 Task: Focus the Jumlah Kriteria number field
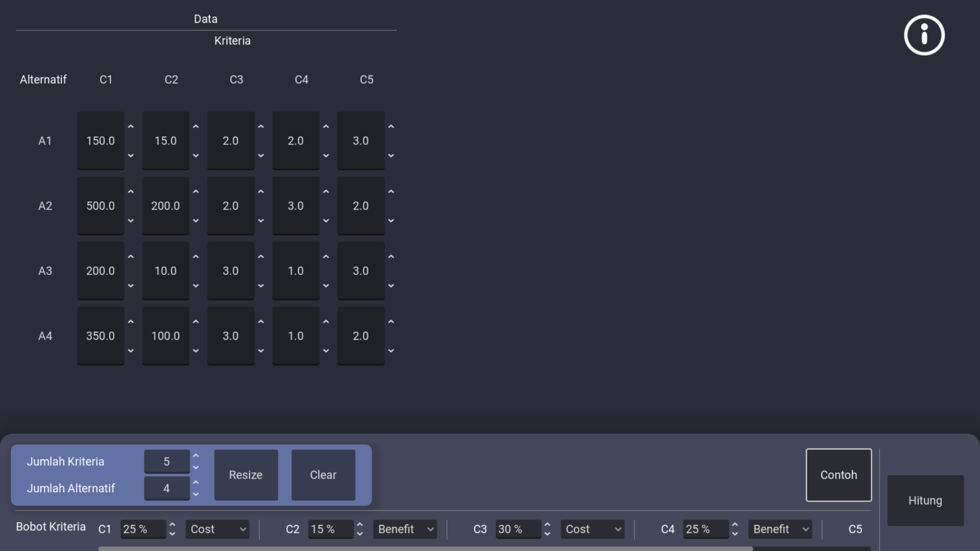coord(167,462)
